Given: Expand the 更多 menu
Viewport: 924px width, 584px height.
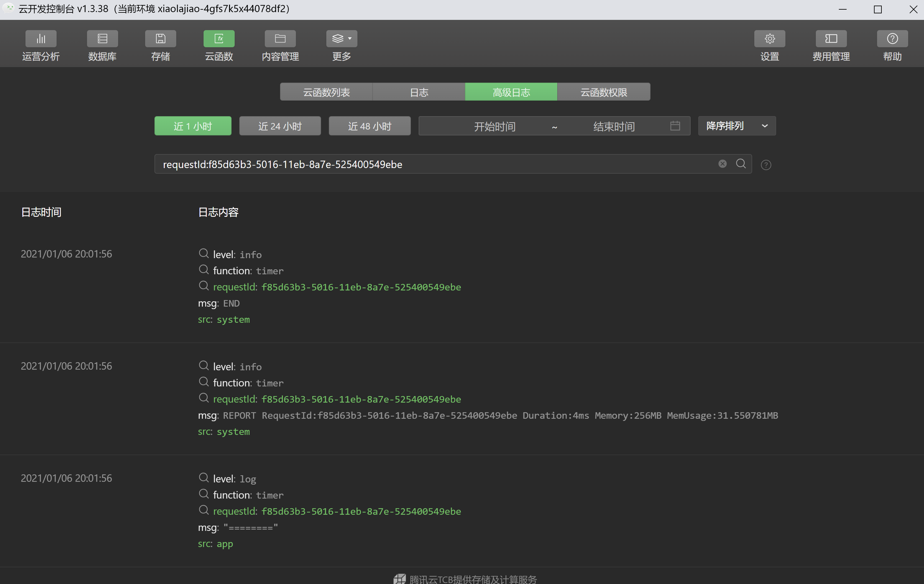Looking at the screenshot, I should pos(342,39).
